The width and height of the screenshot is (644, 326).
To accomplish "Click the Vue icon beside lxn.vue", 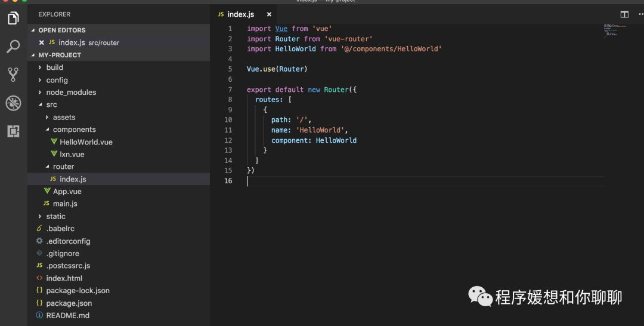I will pos(54,154).
